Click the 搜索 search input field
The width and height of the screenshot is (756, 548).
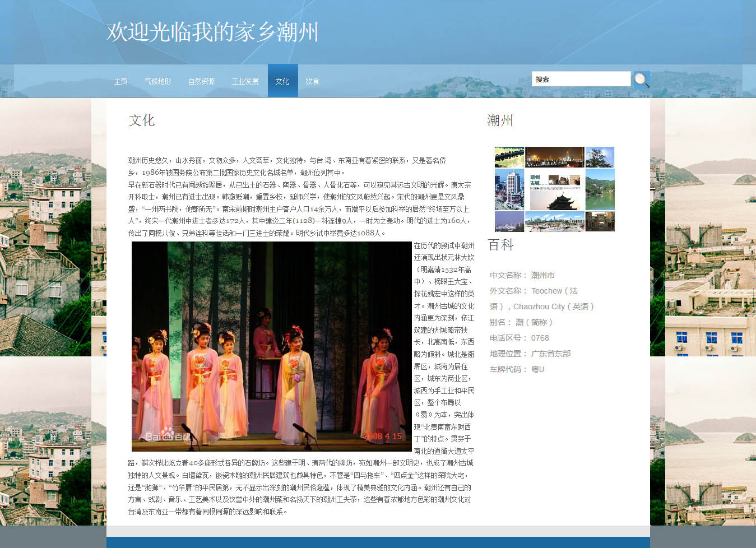581,79
